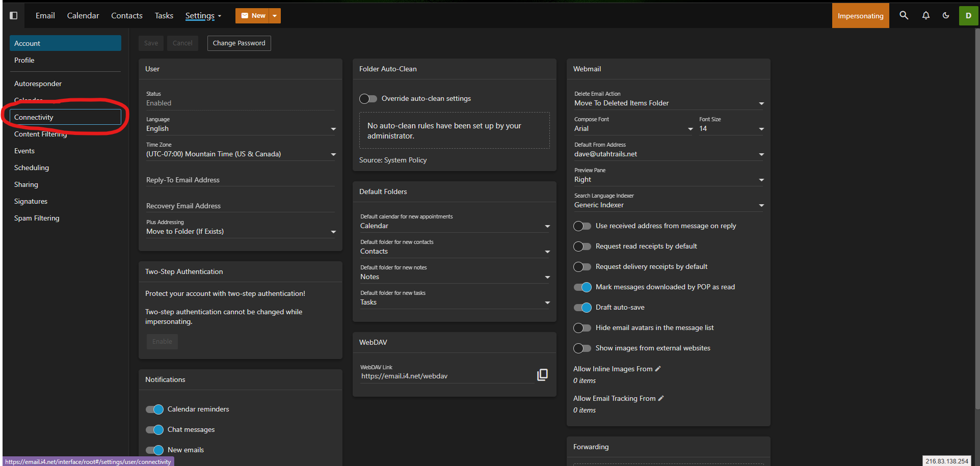Open the green user avatar menu
The height and width of the screenshot is (466, 980).
[x=968, y=16]
